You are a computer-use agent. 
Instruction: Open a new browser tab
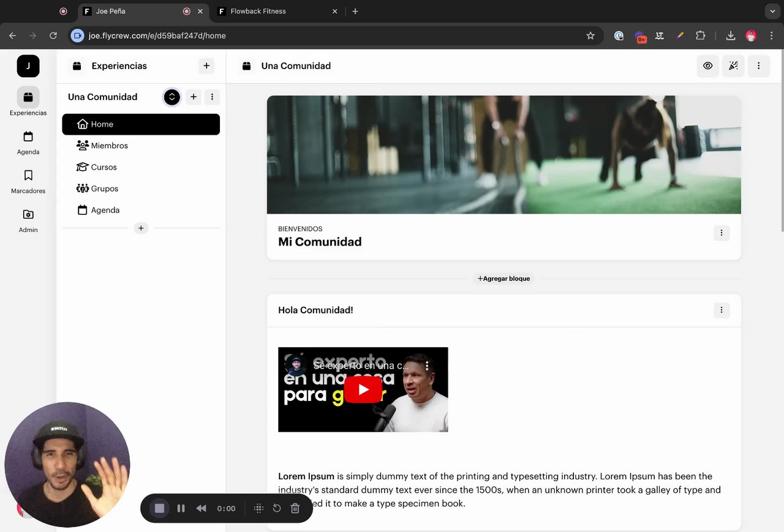point(355,11)
